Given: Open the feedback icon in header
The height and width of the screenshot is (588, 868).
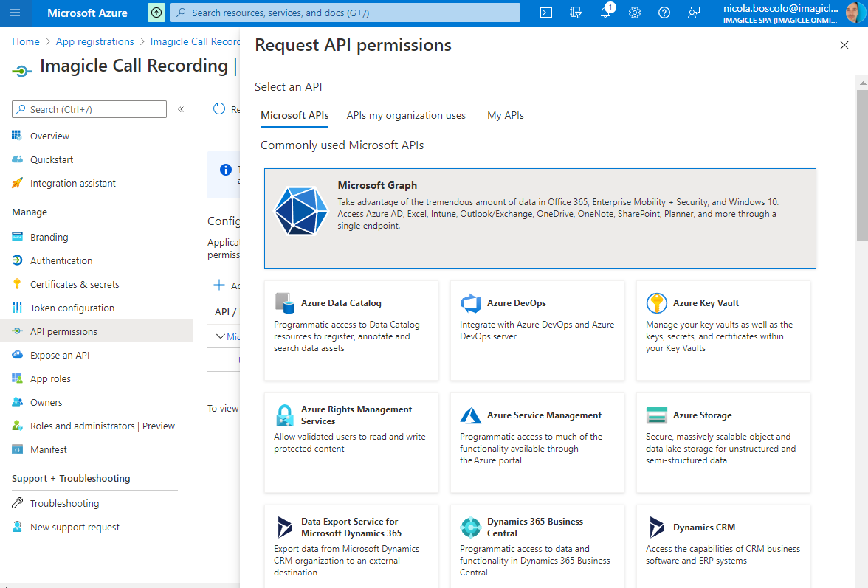Looking at the screenshot, I should pyautogui.click(x=694, y=13).
